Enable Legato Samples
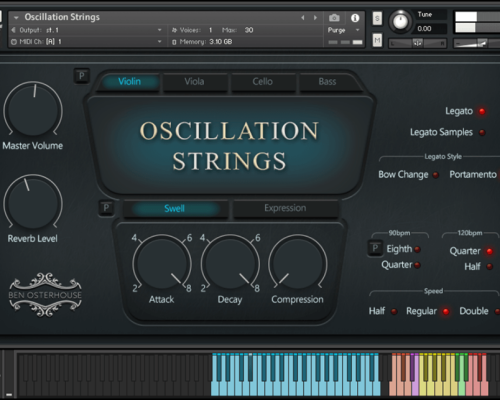500x400 pixels. tap(482, 133)
